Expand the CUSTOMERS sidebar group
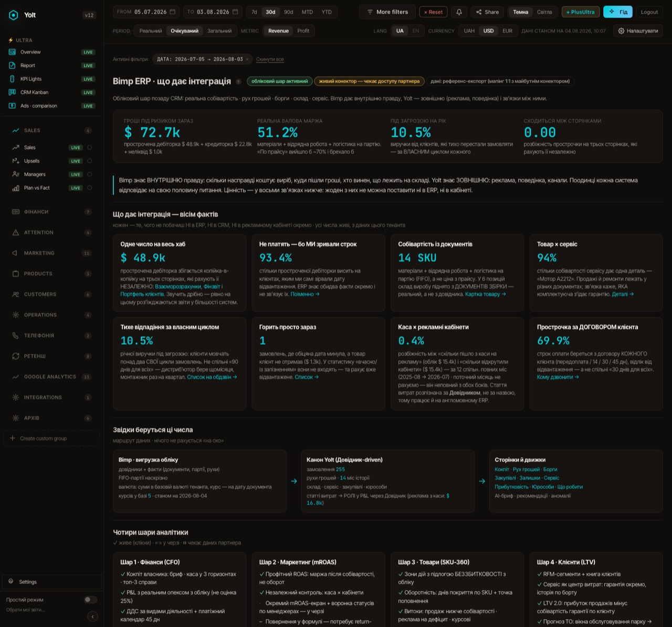The width and height of the screenshot is (672, 627). pos(51,295)
